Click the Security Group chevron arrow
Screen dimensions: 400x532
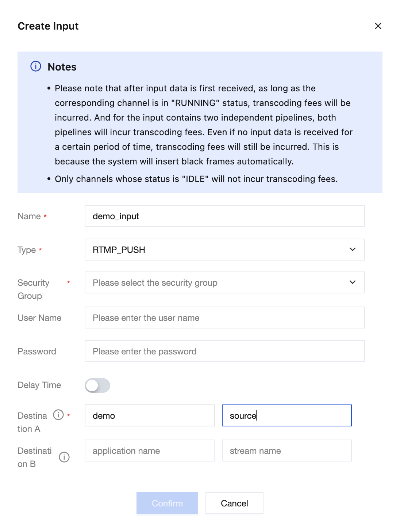coord(353,282)
